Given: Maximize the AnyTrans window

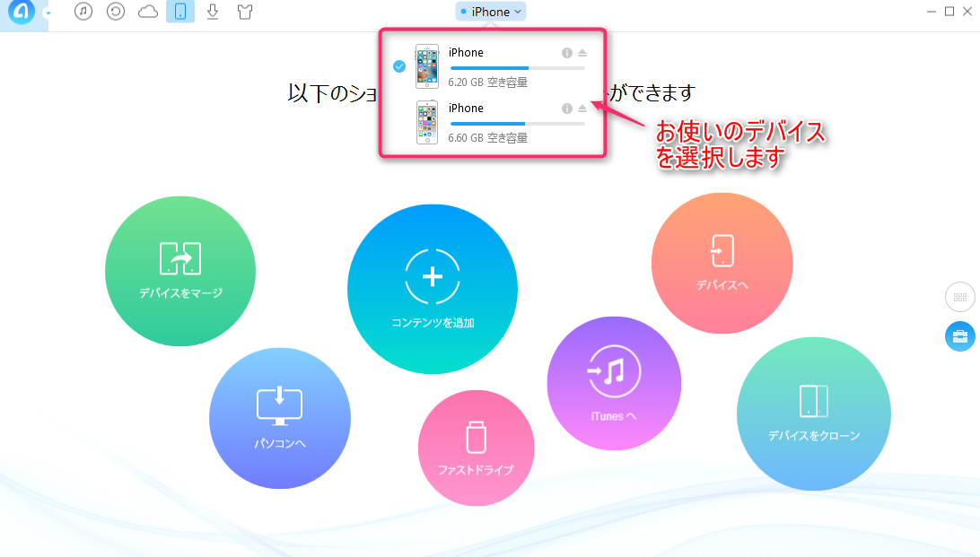Looking at the screenshot, I should click(949, 12).
